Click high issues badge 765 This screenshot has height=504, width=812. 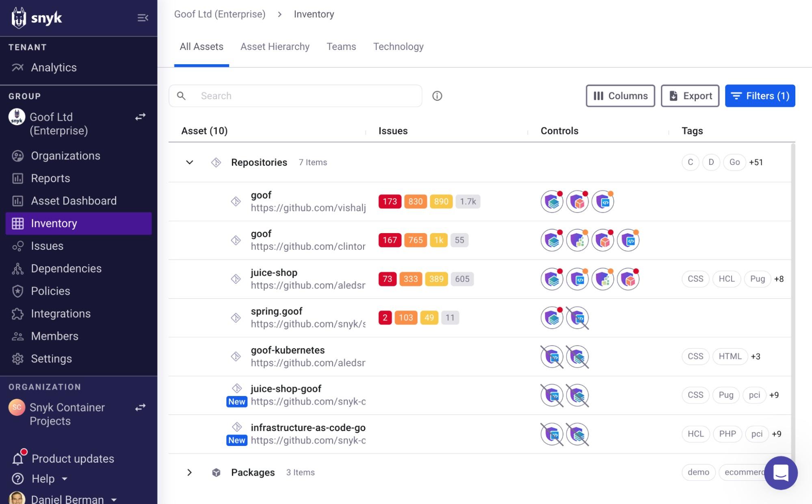pyautogui.click(x=415, y=240)
